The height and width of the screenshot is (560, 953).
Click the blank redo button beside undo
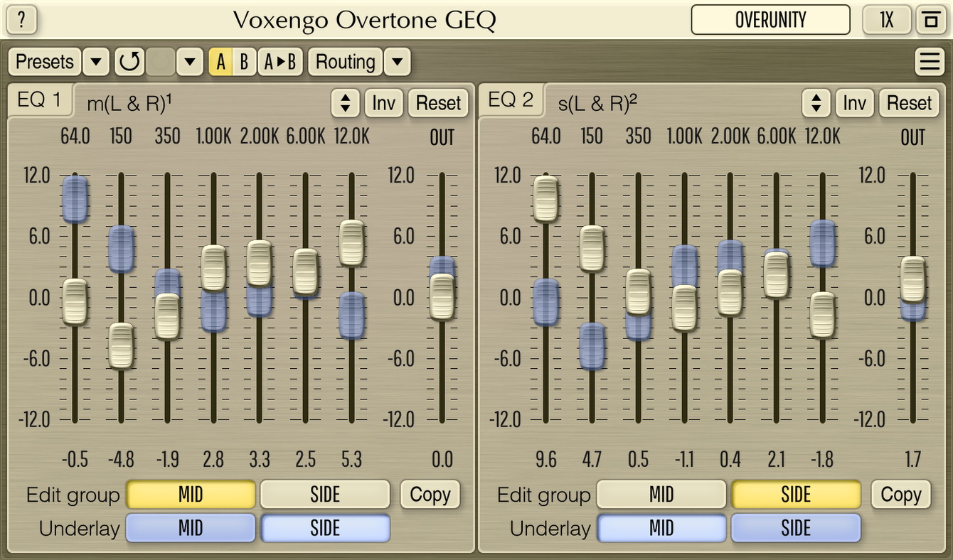(x=160, y=62)
